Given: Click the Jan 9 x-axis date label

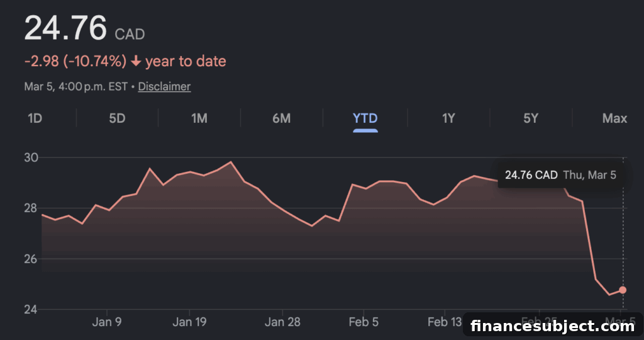Looking at the screenshot, I should pos(107,322).
